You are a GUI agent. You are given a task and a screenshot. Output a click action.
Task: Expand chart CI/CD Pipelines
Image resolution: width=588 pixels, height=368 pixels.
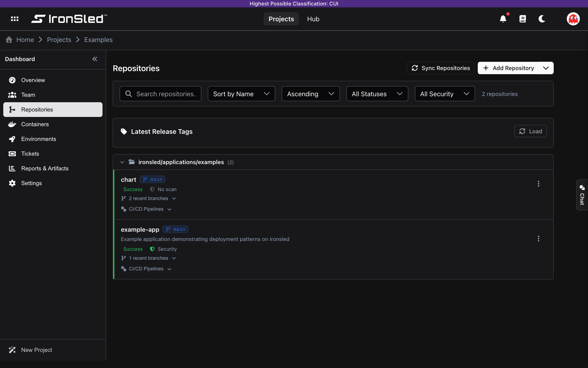tap(146, 209)
